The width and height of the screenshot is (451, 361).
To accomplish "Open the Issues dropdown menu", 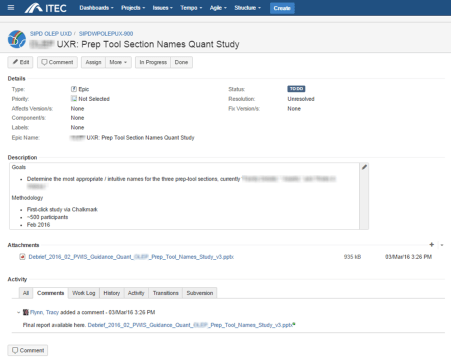I will pyautogui.click(x=163, y=8).
